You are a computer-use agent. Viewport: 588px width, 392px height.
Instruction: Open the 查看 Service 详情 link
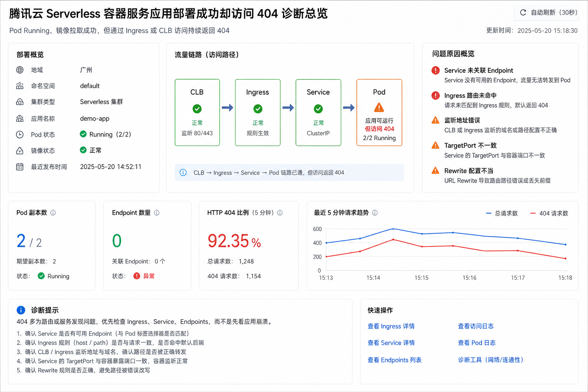[x=391, y=343]
